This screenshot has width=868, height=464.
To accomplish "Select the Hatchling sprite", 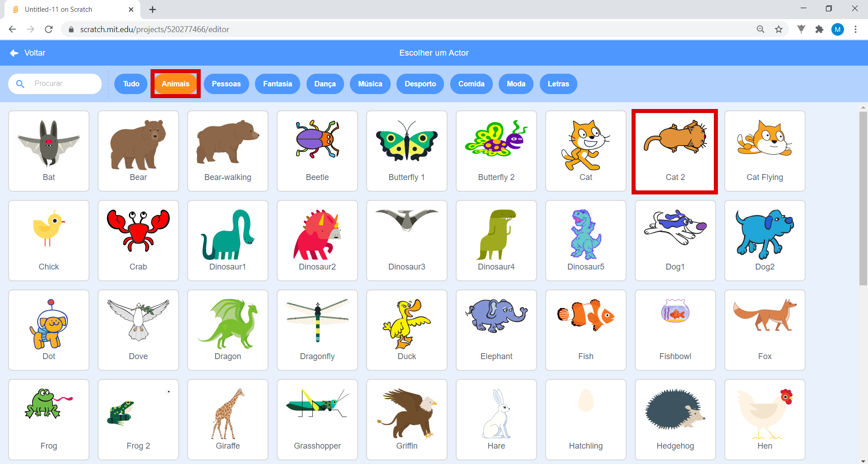I will click(586, 420).
